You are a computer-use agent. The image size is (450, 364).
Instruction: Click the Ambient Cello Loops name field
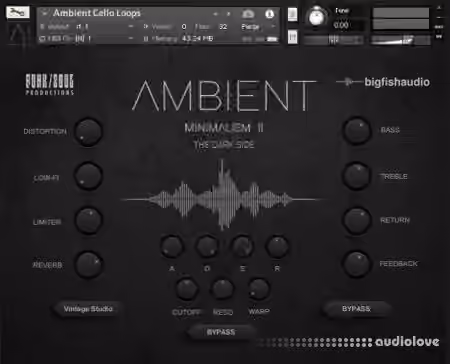point(97,13)
